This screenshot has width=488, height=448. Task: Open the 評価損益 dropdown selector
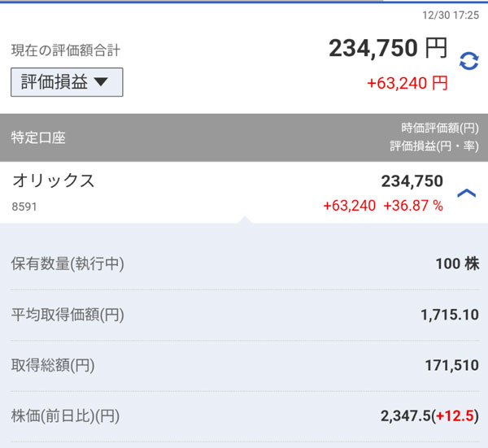click(67, 82)
